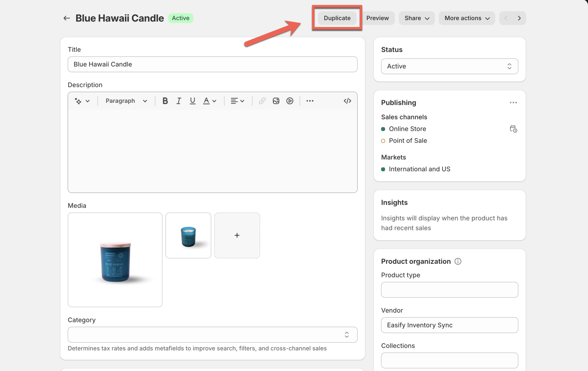Go to previous product arrow
588x371 pixels.
click(506, 18)
